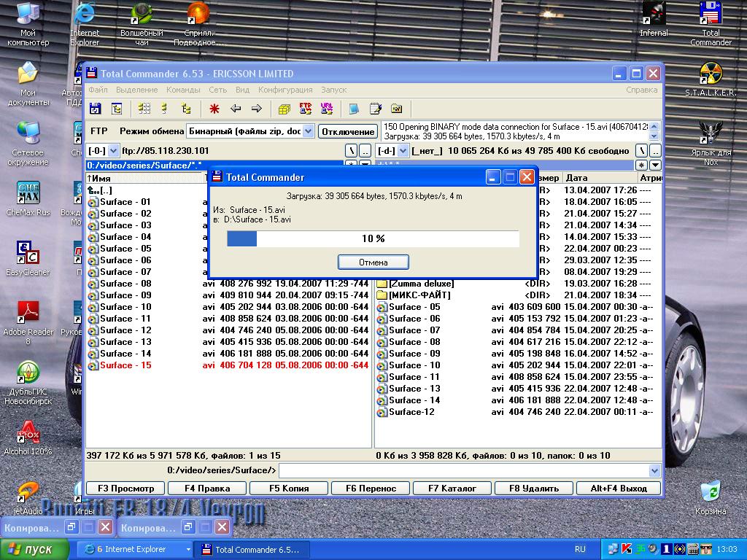Click the notepad with pencil toolbar icon
Image resolution: width=747 pixels, height=560 pixels.
point(376,109)
